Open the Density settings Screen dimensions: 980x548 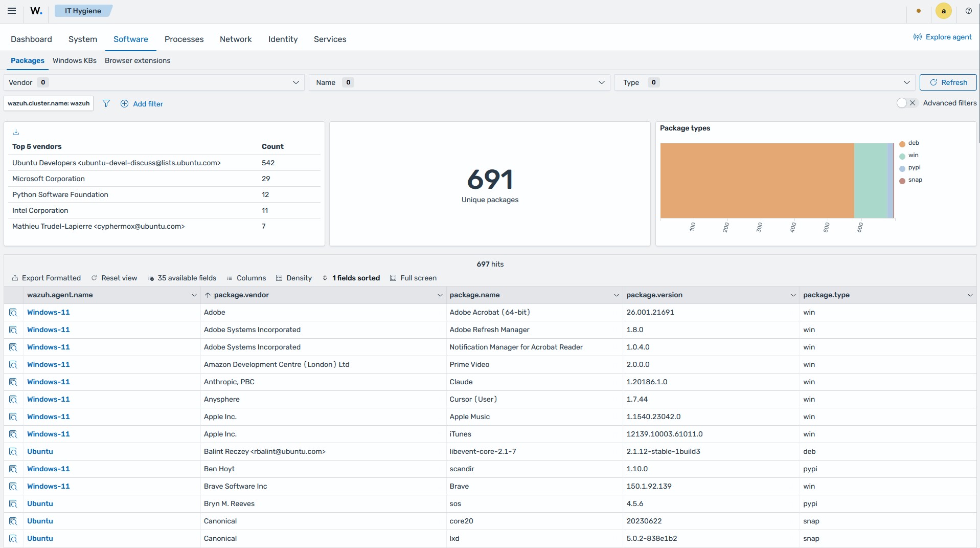293,278
